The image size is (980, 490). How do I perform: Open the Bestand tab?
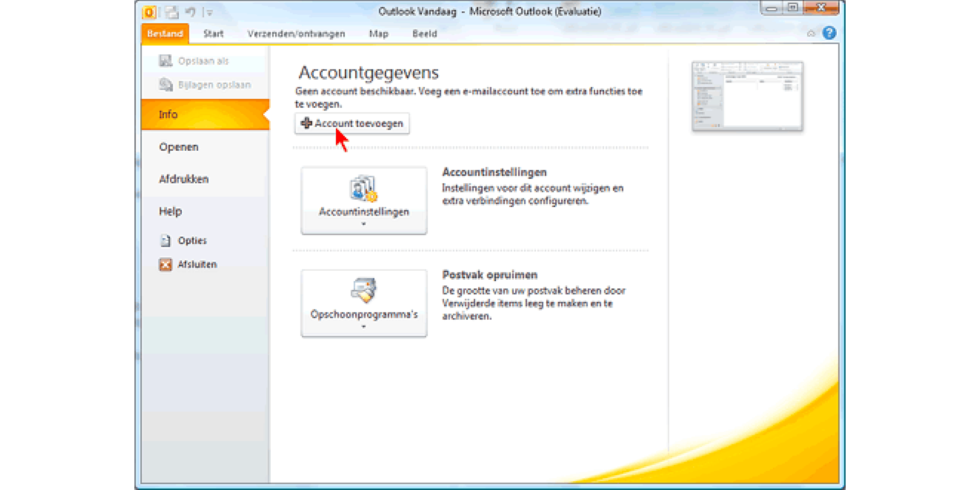(x=165, y=33)
